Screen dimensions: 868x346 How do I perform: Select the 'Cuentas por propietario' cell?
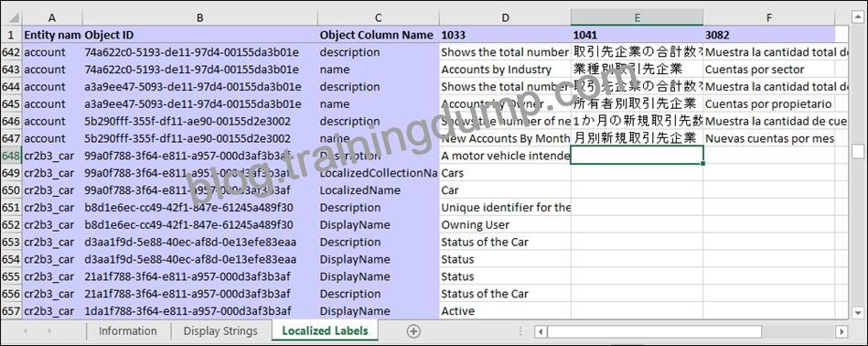point(769,104)
